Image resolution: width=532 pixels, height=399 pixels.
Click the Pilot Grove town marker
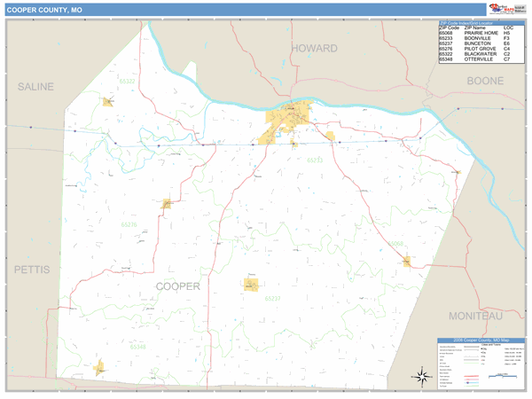(167, 204)
